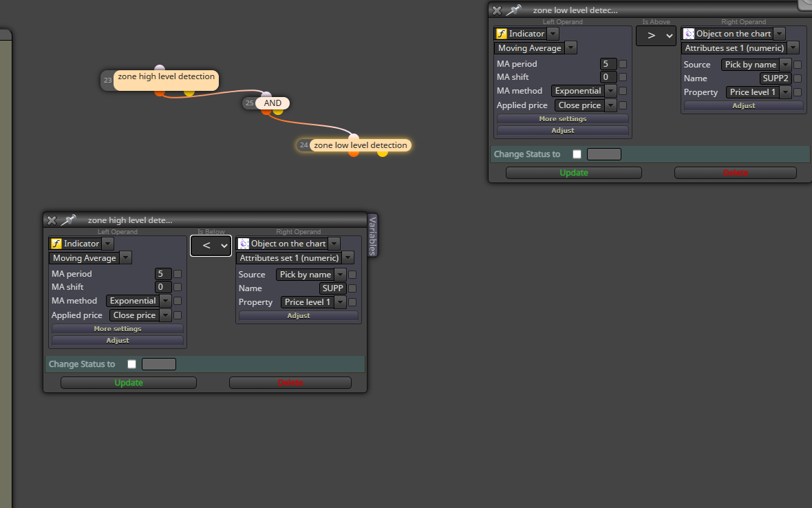Toggle Name SUPP2 checkbox in low level panel
The width and height of the screenshot is (812, 508).
[798, 78]
